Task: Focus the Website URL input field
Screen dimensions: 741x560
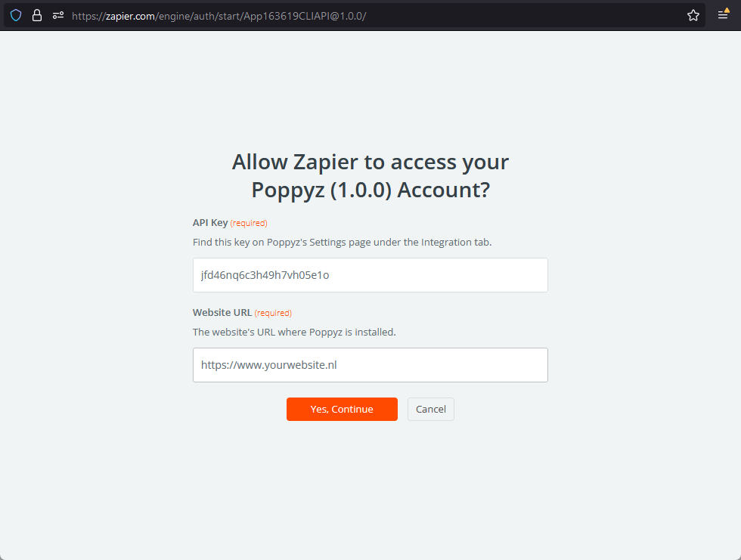Action: pyautogui.click(x=370, y=365)
